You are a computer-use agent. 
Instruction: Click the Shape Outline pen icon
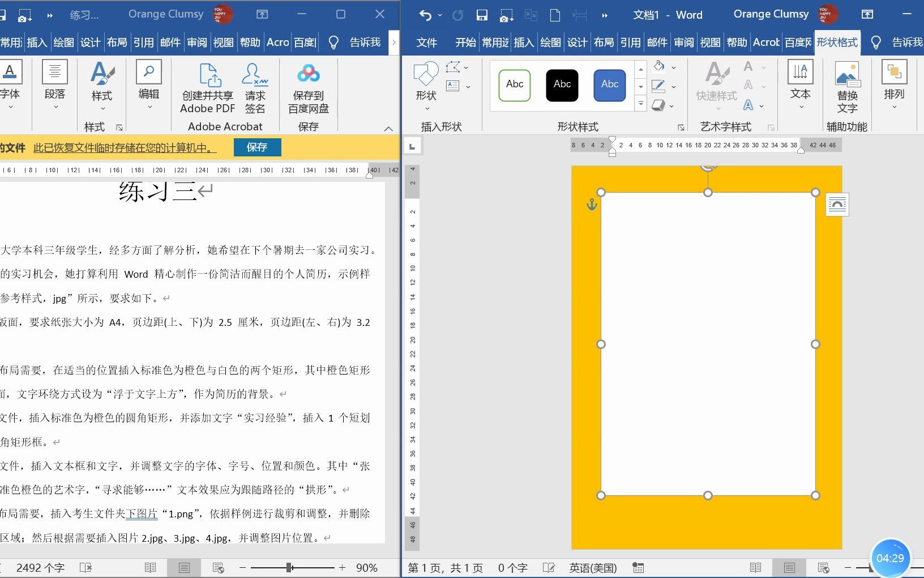(x=658, y=86)
